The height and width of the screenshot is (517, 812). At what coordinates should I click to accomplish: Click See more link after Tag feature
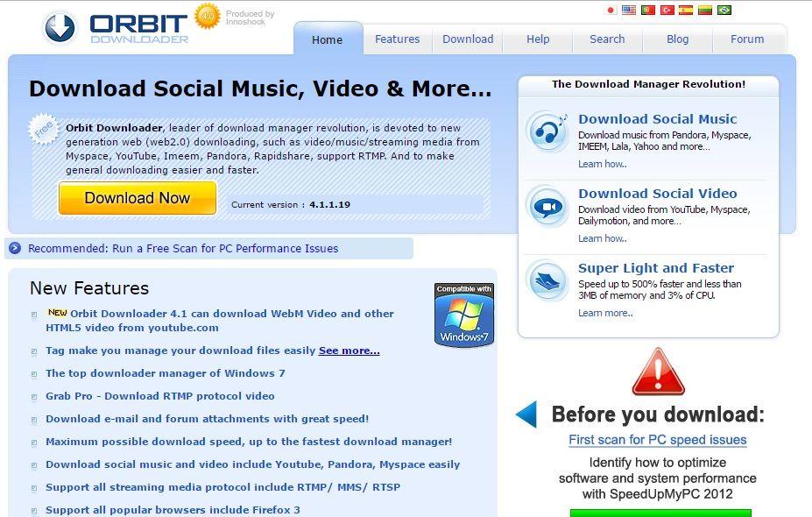(x=349, y=351)
